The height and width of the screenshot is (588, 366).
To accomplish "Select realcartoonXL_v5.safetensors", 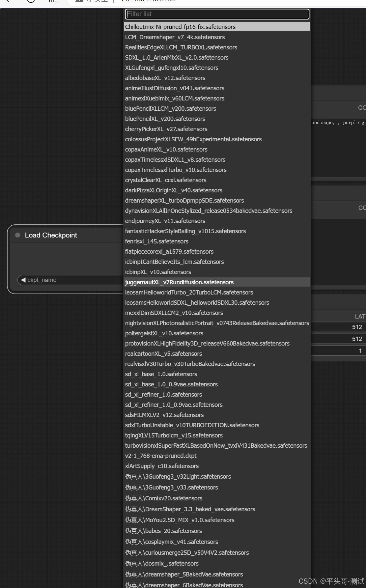I will (217, 354).
